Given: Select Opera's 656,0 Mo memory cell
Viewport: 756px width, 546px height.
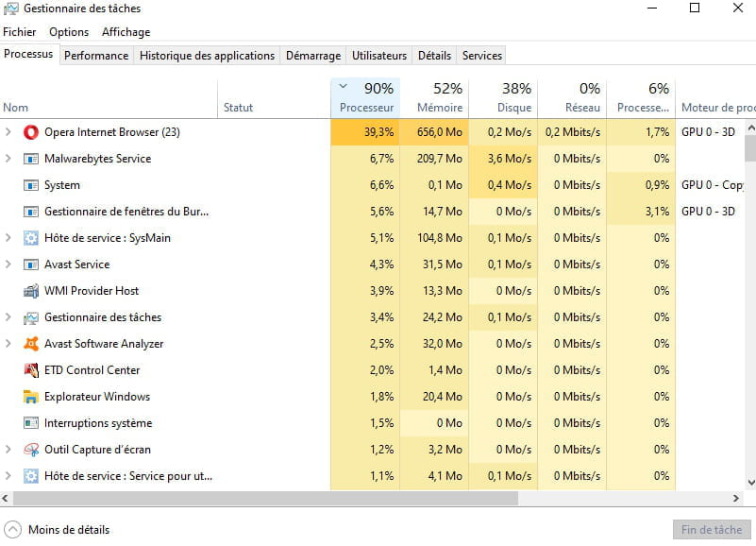Looking at the screenshot, I should pyautogui.click(x=434, y=132).
